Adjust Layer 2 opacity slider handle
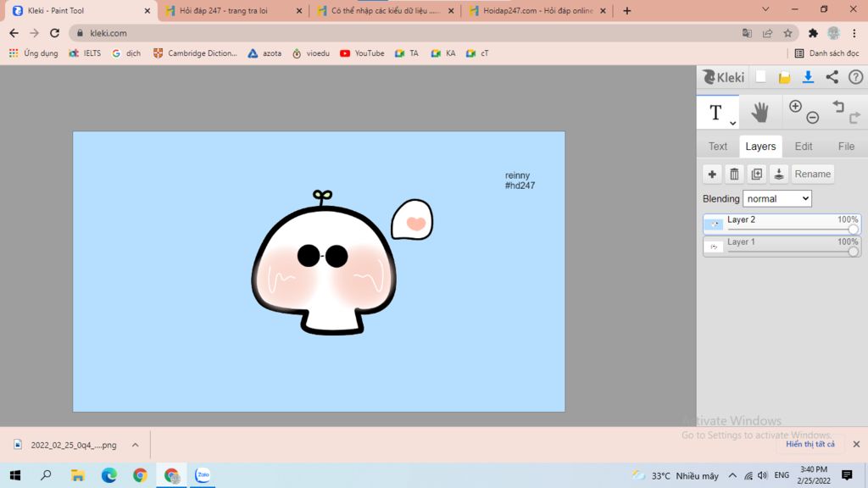868x488 pixels. click(853, 229)
